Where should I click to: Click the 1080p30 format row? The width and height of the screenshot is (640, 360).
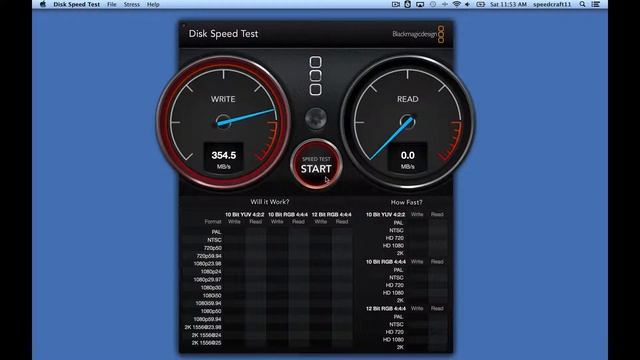point(211,287)
